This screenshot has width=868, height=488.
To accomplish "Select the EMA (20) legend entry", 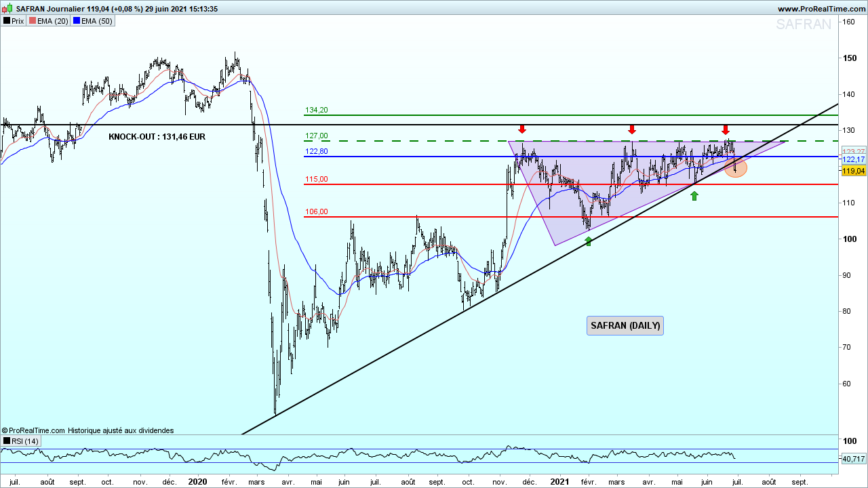I will [49, 21].
